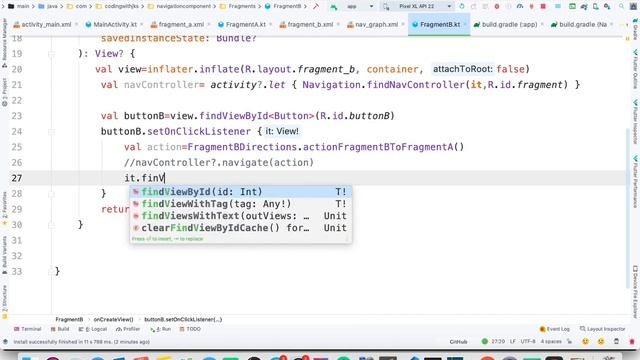Viewport: 640px width, 360px height.
Task: Open the Project side panel
Action: point(4,92)
